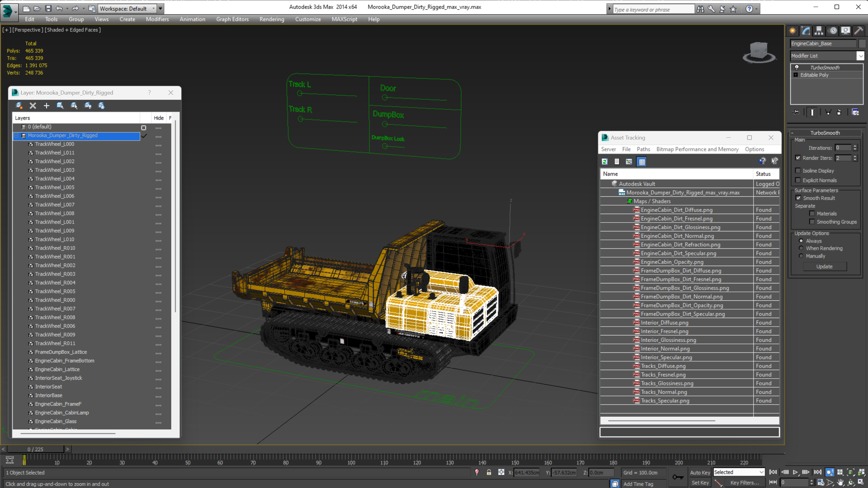The height and width of the screenshot is (488, 868).
Task: Click Selection Lock toggle padlock icon
Action: [x=489, y=472]
